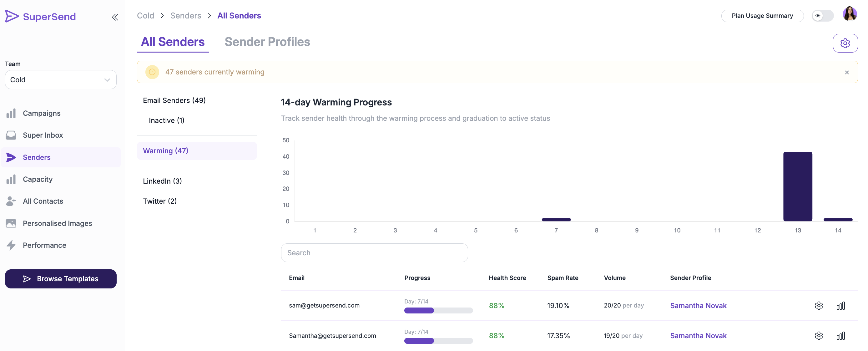
Task: Open Performance lightning bolt item
Action: (44, 245)
